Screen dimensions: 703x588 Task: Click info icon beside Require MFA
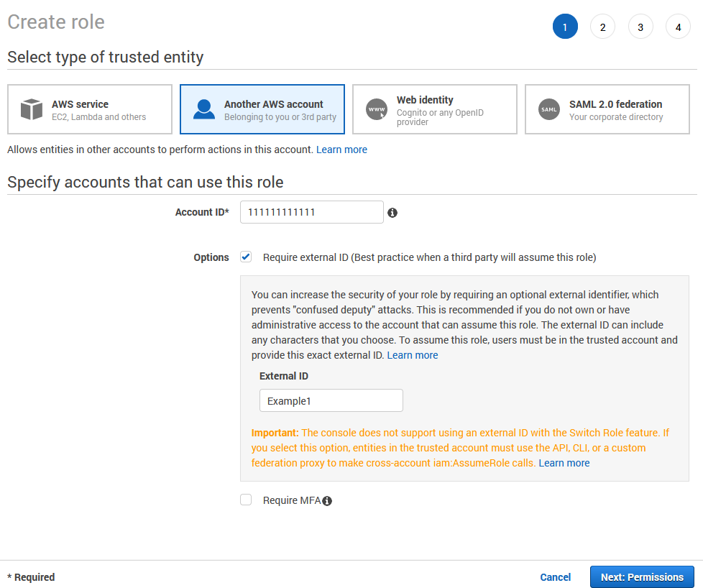tap(327, 501)
